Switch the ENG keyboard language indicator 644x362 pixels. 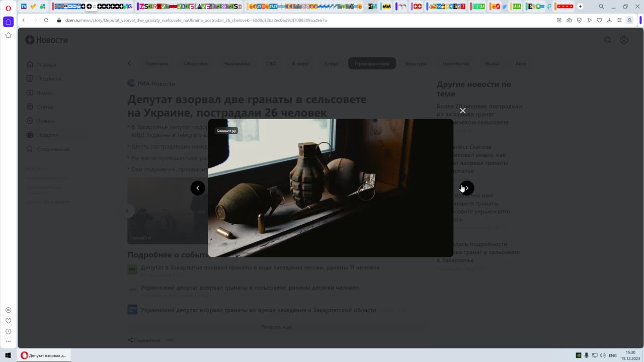coord(613,355)
